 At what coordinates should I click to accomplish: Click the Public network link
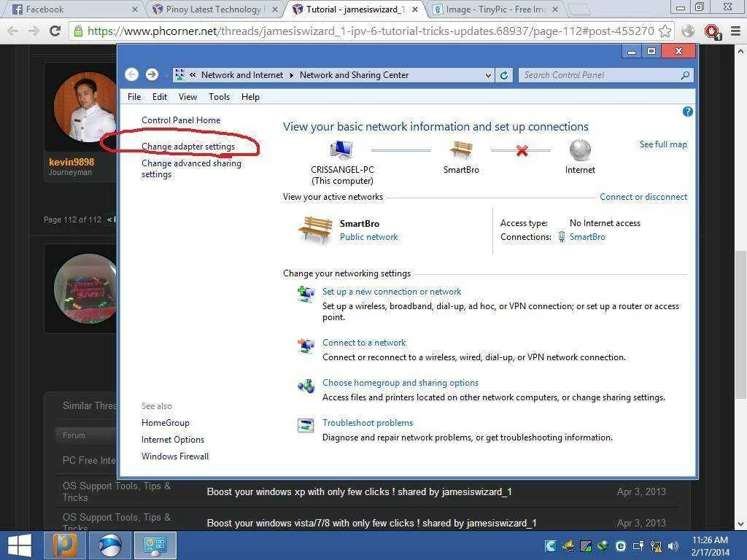368,237
